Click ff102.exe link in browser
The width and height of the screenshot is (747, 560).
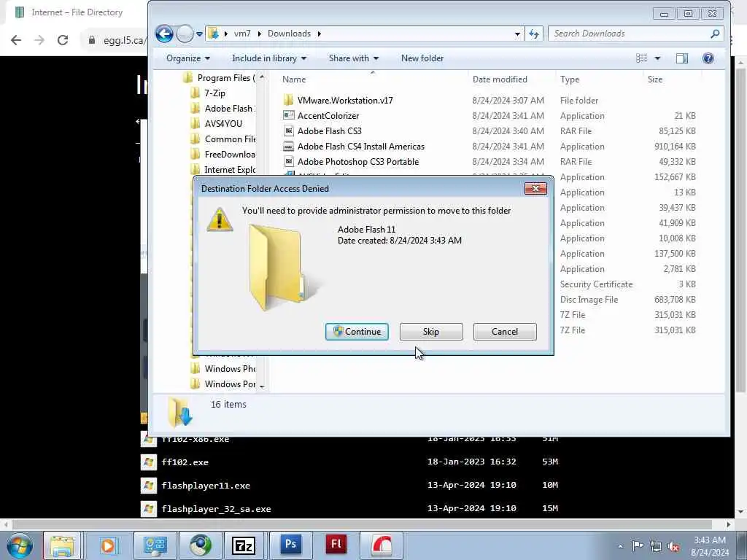point(185,462)
